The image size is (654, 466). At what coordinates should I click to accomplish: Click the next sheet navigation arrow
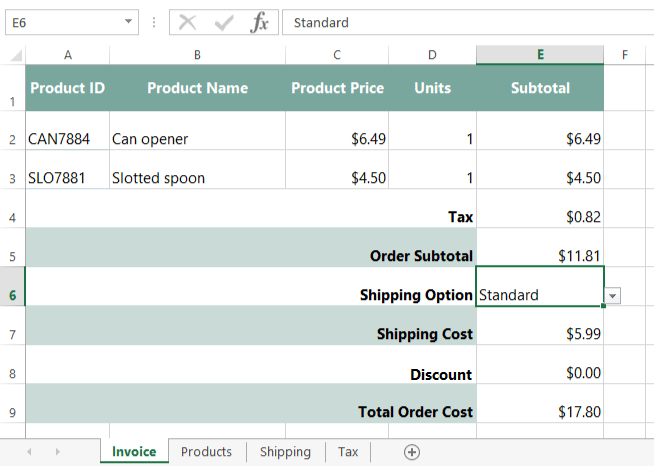58,452
